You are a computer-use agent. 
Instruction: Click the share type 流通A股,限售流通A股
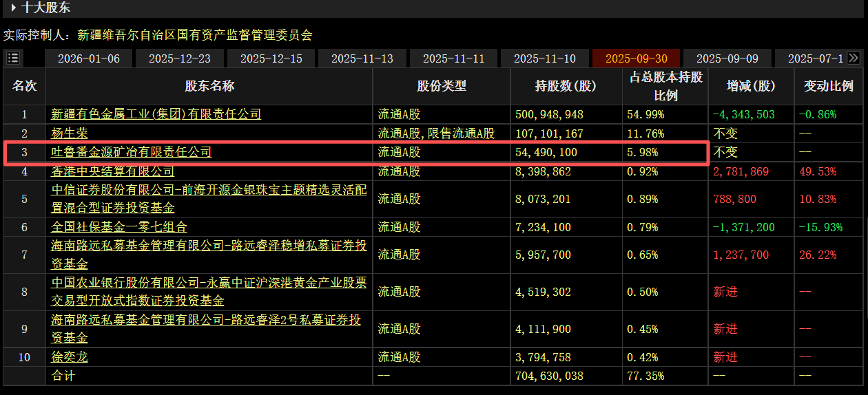pyautogui.click(x=436, y=133)
